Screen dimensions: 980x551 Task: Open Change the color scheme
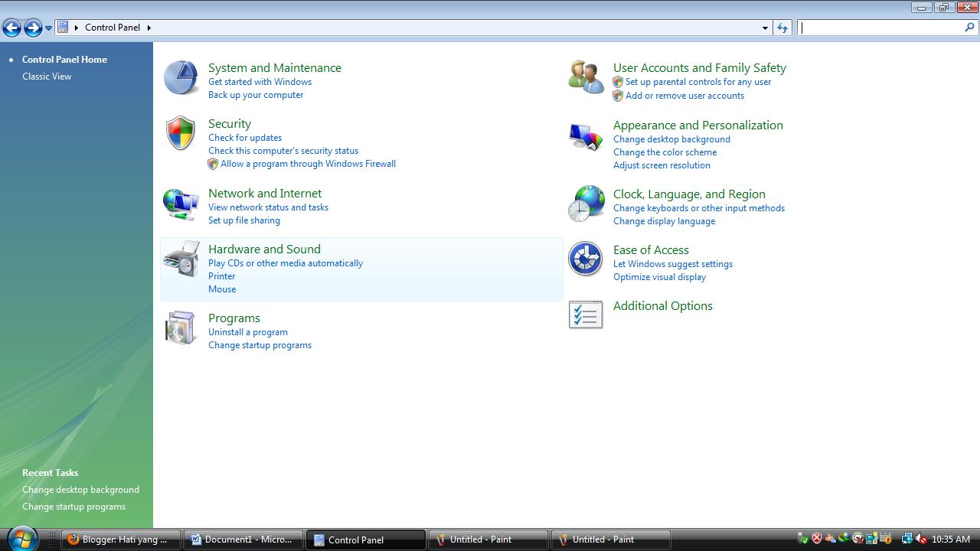(x=665, y=152)
